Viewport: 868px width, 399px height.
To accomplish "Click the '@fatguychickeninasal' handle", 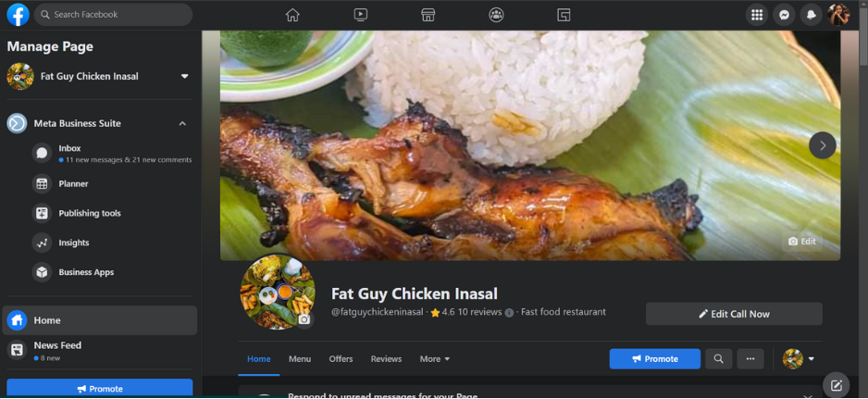I will click(x=377, y=312).
